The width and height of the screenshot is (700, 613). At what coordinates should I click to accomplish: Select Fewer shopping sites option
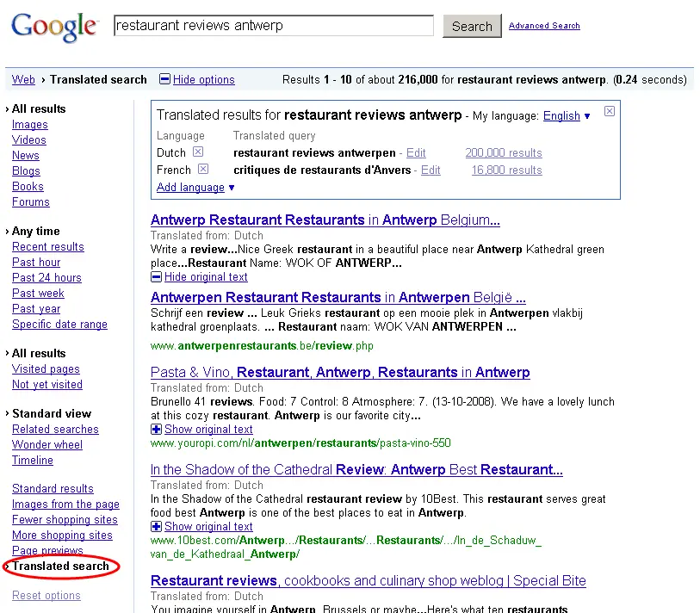[x=65, y=520]
